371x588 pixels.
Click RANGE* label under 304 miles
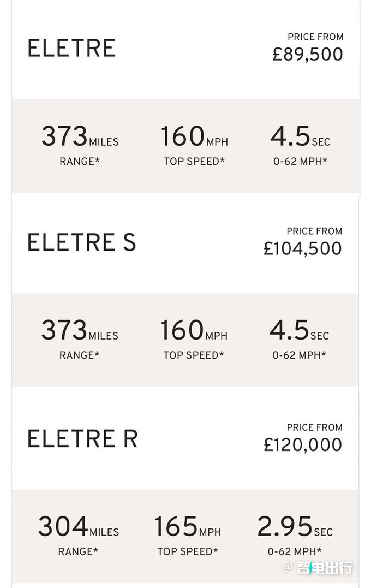[x=78, y=551]
